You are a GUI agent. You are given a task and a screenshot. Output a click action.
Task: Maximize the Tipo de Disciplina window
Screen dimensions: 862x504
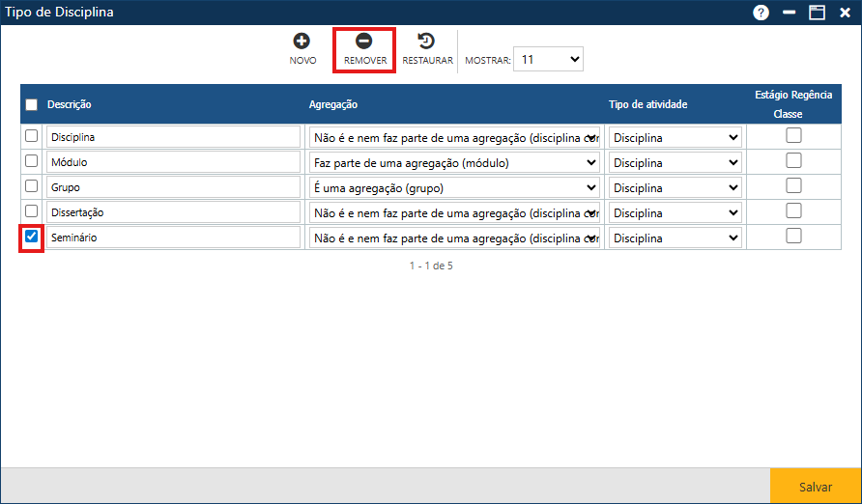[x=817, y=13]
